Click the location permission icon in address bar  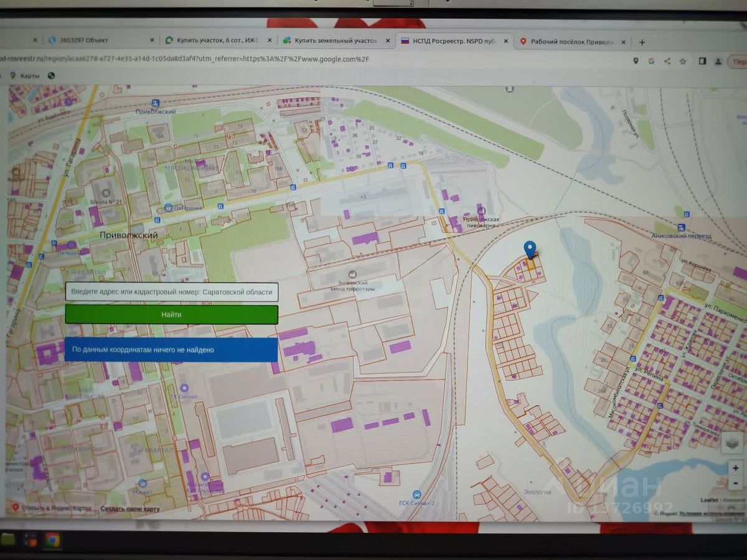(x=636, y=60)
